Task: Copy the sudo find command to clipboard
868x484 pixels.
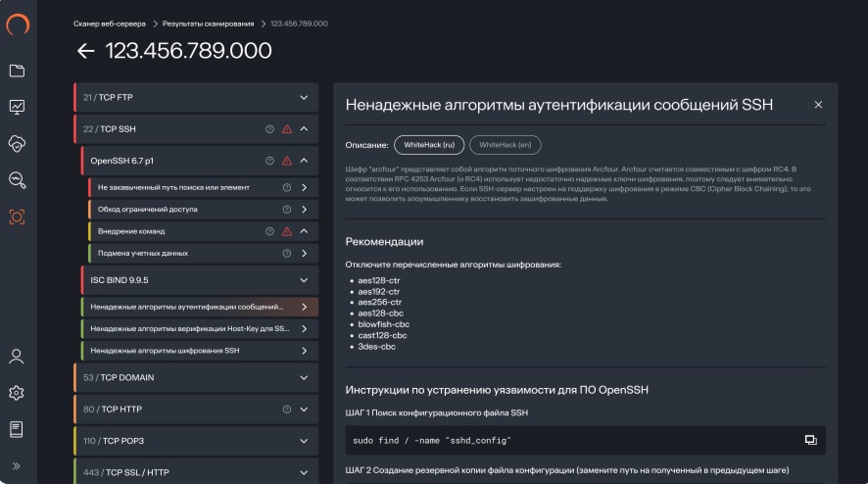Action: coord(810,440)
